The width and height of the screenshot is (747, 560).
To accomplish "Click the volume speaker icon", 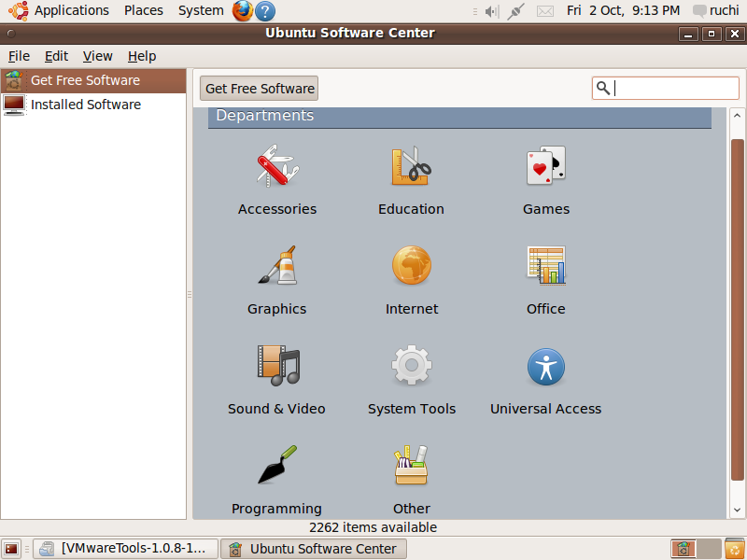I will (x=492, y=11).
